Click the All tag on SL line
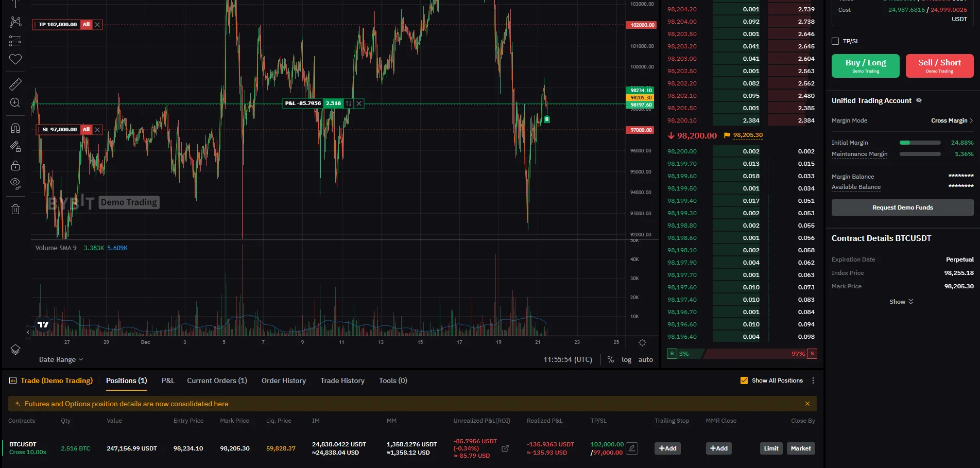This screenshot has width=980, height=468. point(86,130)
